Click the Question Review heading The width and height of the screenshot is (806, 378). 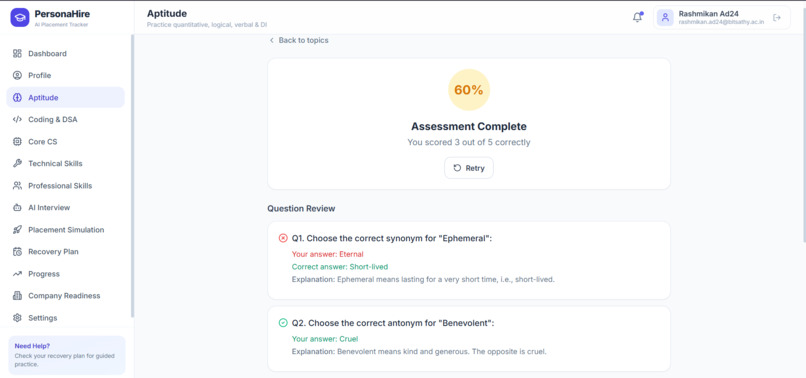point(301,208)
